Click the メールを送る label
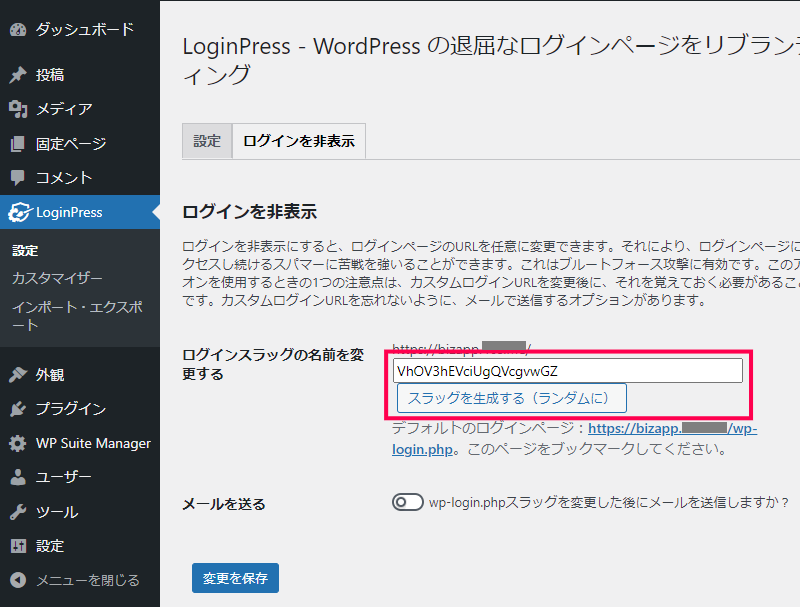Viewport: 800px width, 607px height. click(224, 504)
